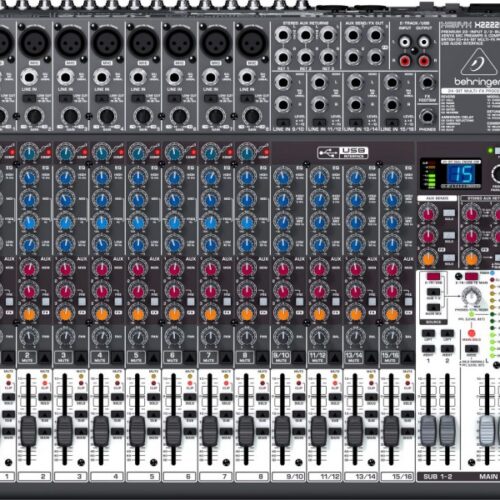This screenshot has height=500, width=500.
Task: Click the channel 3 compressor LED
Action: pos(84,152)
